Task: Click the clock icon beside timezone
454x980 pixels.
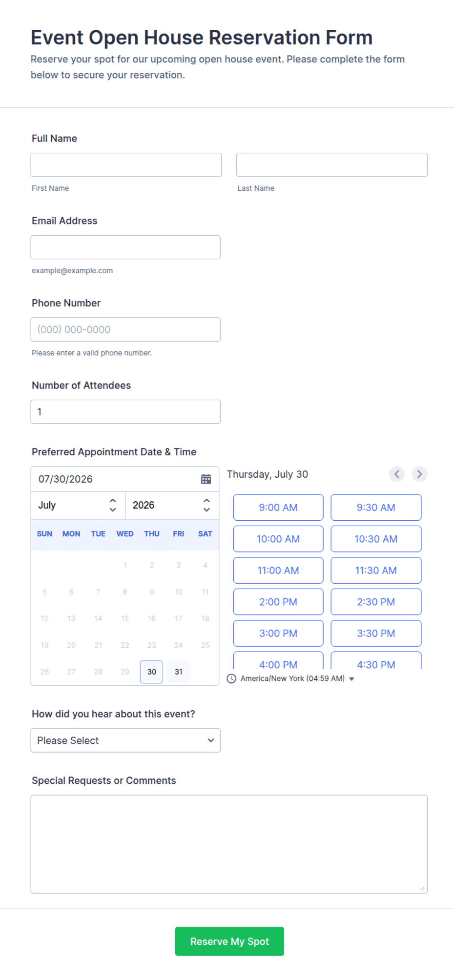Action: (231, 678)
